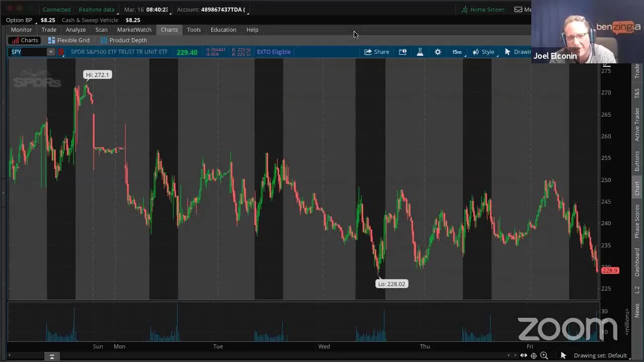Click the SPY symbol input field
This screenshot has width=644, height=362.
(28, 52)
